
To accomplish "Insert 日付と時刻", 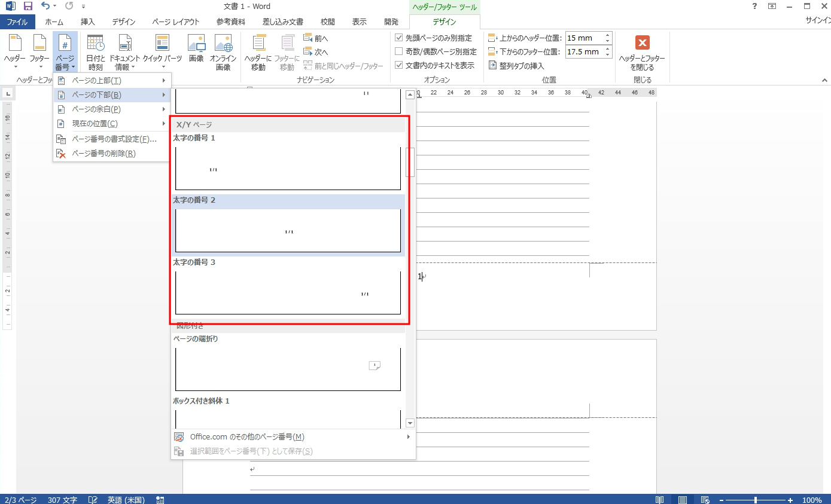I will [x=96, y=52].
